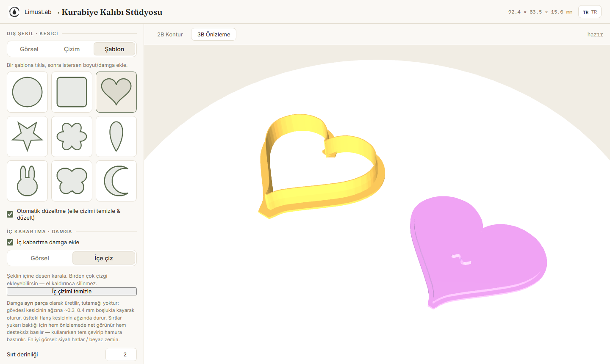Viewport: 610px width, 364px height.
Task: Click the DIŞ ŞEKİL · KESİCİ heading
Action: tap(33, 33)
